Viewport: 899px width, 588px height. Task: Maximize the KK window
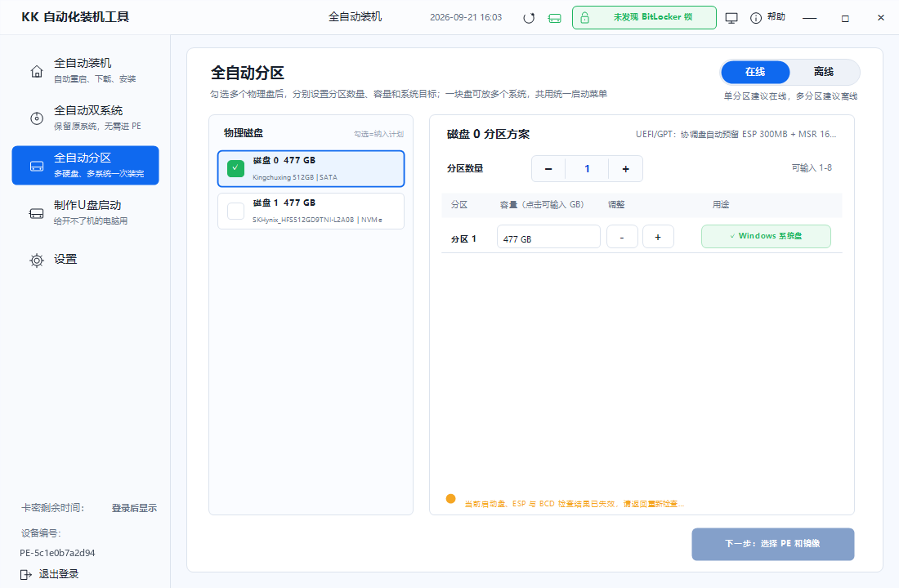845,18
